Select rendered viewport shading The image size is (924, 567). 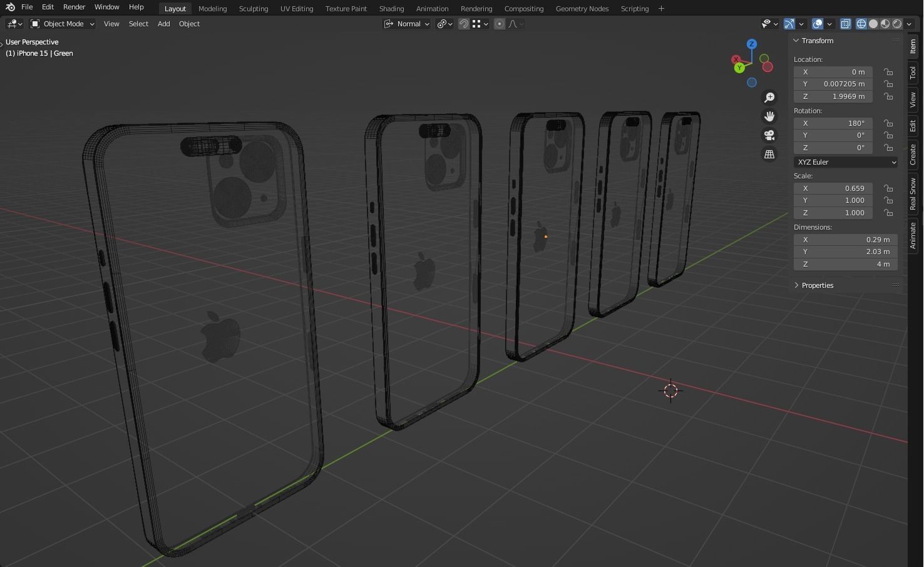pyautogui.click(x=897, y=24)
